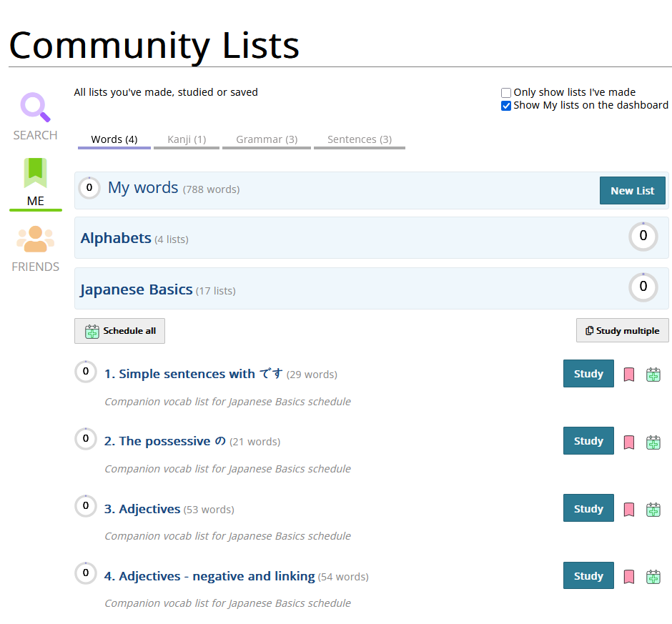Image resolution: width=672 pixels, height=624 pixels.
Task: Expand the Japanese Basics list group
Action: click(137, 289)
